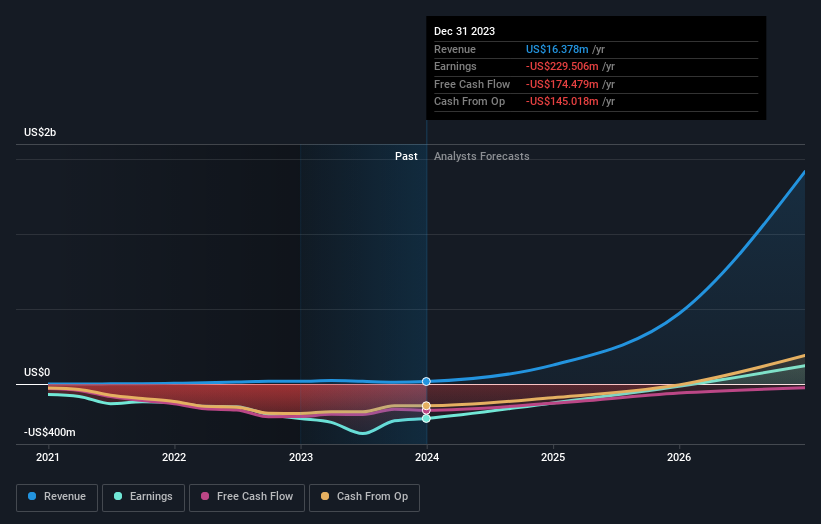Click the 2024 x-axis label
The width and height of the screenshot is (821, 524).
click(427, 457)
